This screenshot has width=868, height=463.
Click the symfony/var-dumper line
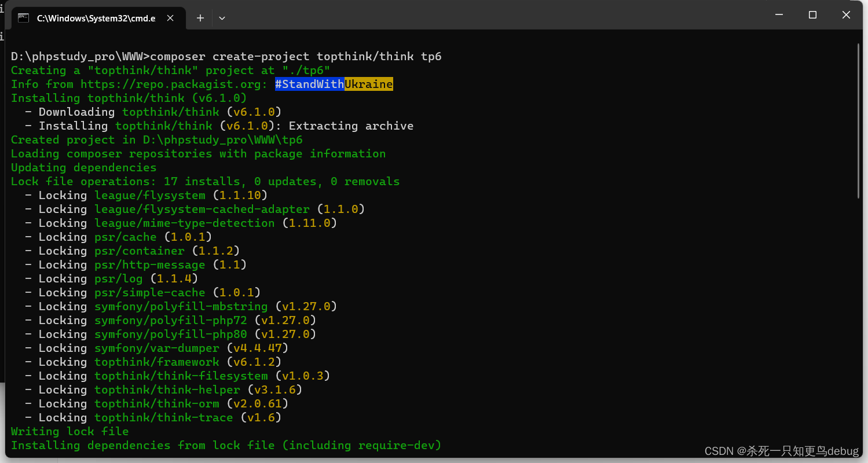click(158, 348)
